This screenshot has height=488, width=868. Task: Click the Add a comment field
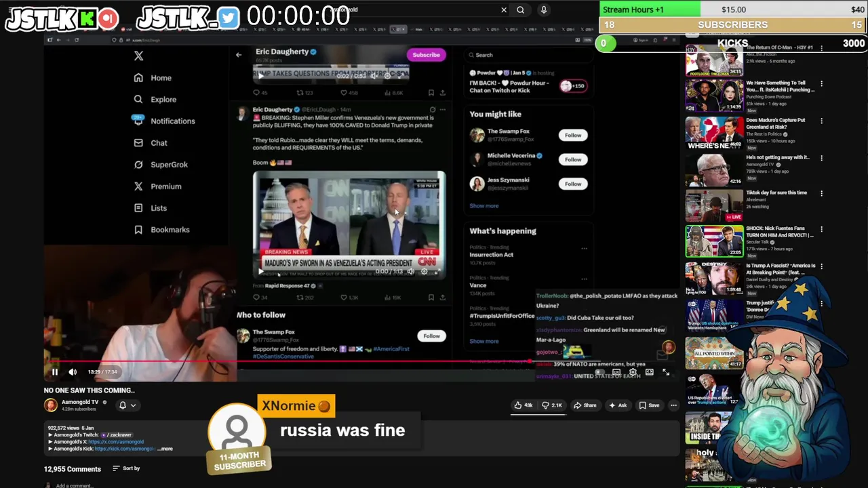pyautogui.click(x=75, y=485)
